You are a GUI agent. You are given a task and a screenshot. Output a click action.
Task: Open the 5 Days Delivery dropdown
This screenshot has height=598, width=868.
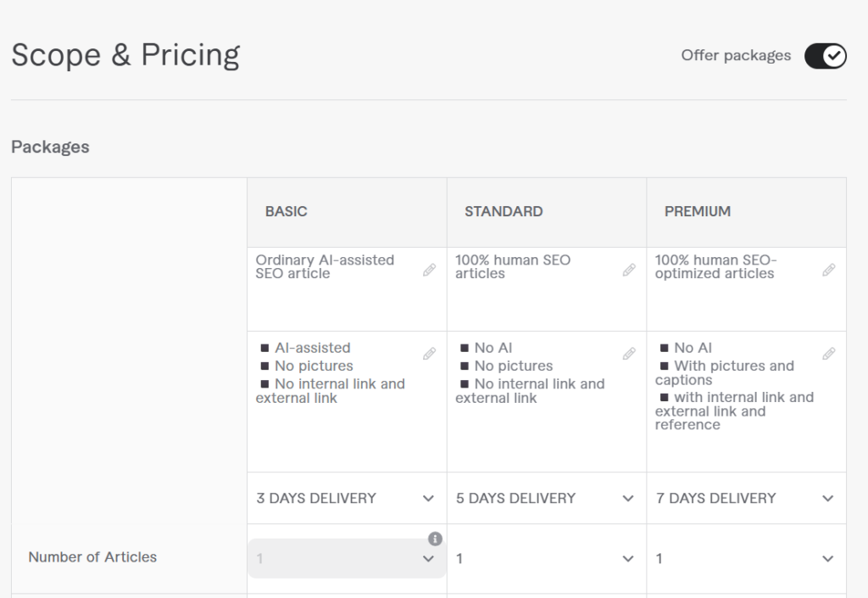pos(627,499)
